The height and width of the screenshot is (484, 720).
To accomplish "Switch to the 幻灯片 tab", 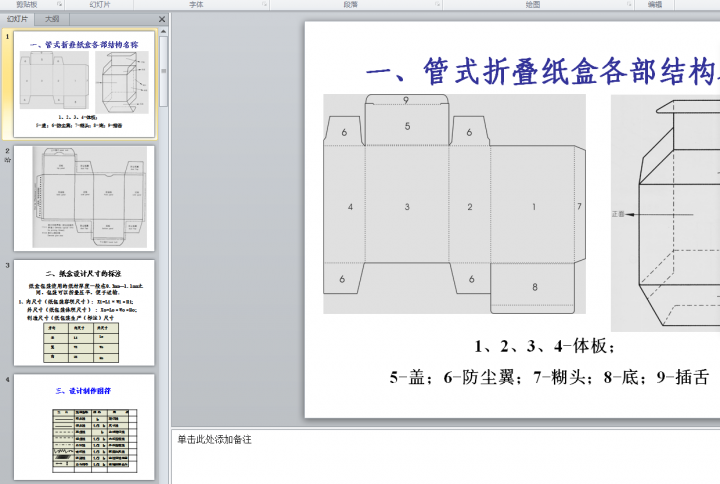I will 19,19.
